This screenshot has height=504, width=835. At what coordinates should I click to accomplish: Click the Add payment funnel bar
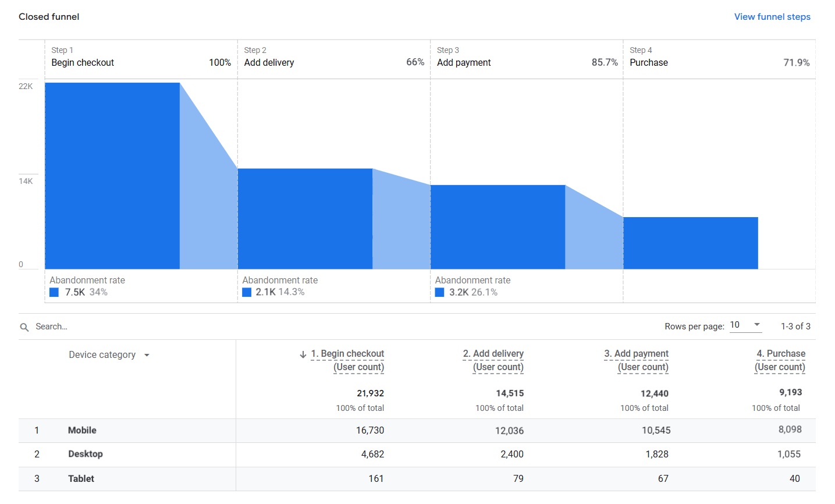pyautogui.click(x=498, y=227)
